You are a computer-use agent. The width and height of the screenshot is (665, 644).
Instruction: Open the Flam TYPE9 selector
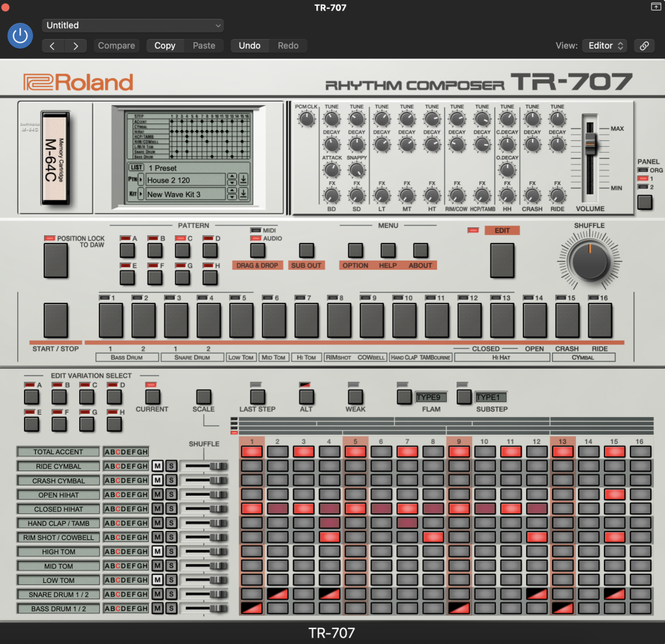(430, 397)
